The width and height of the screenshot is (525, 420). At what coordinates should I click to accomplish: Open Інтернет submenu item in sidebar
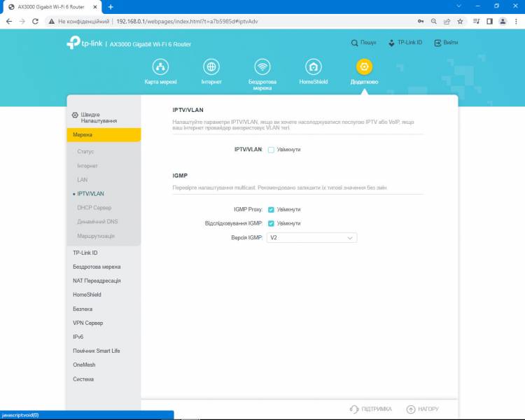click(x=87, y=166)
